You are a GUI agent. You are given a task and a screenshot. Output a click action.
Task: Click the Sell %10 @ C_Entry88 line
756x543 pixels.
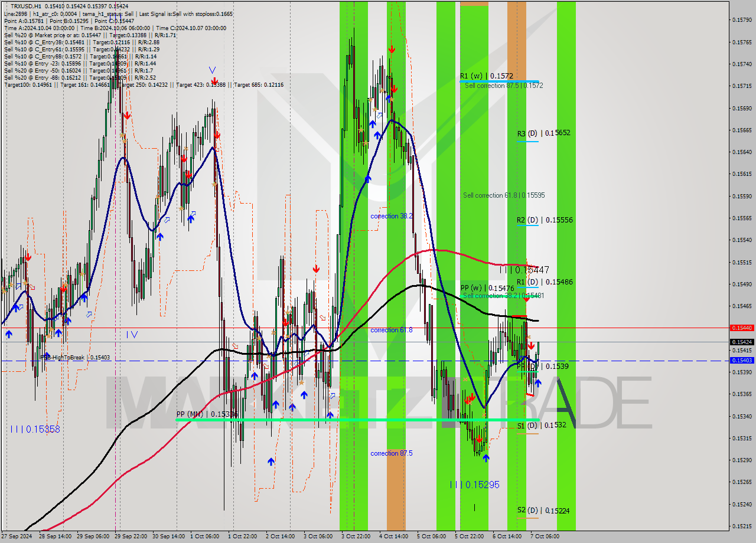[x=80, y=57]
